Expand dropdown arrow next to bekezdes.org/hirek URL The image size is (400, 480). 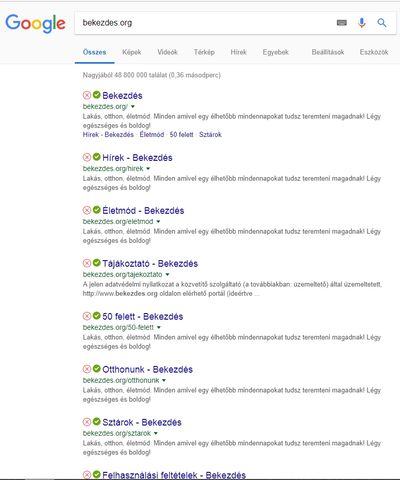point(148,169)
